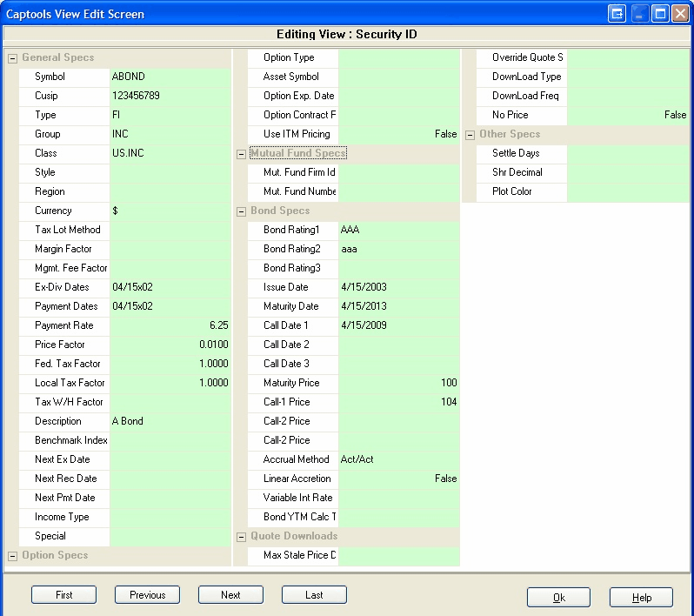Collapse the General Specs section
The image size is (694, 616).
click(12, 58)
